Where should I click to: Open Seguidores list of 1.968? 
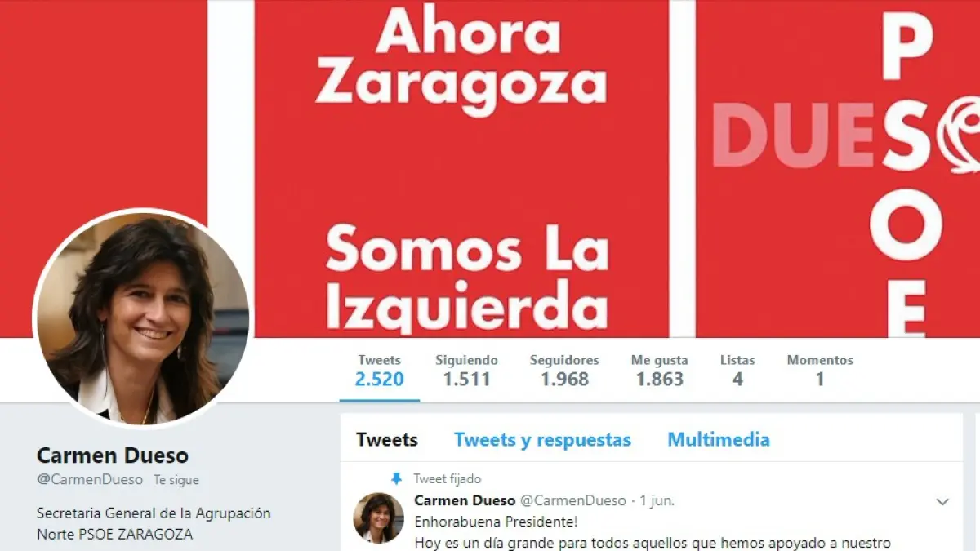[564, 371]
